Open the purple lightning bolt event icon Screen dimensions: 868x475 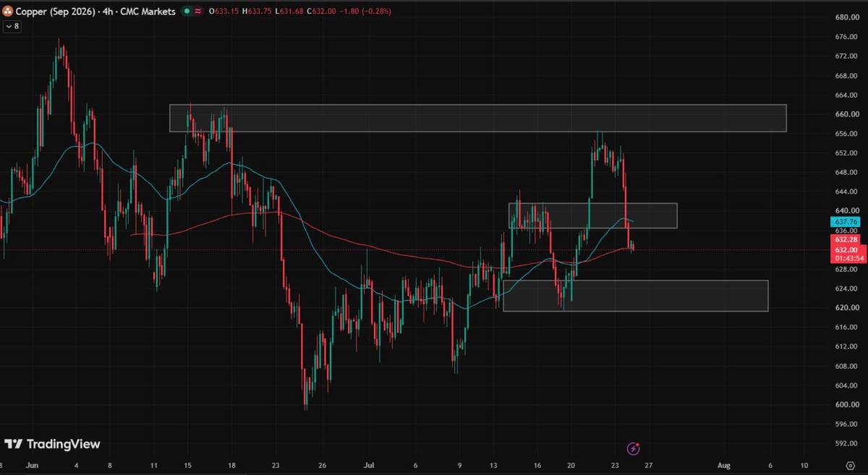click(x=634, y=448)
